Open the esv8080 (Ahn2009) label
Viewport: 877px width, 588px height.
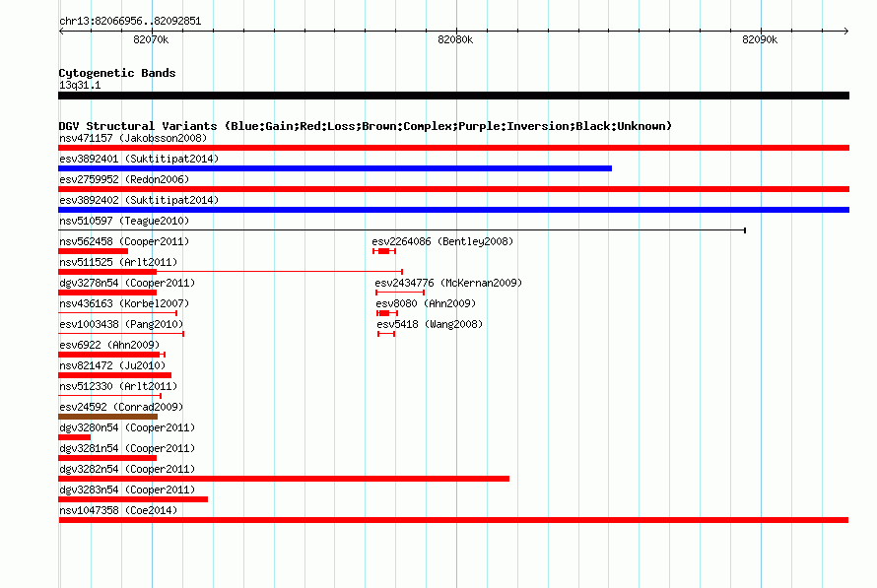point(426,303)
